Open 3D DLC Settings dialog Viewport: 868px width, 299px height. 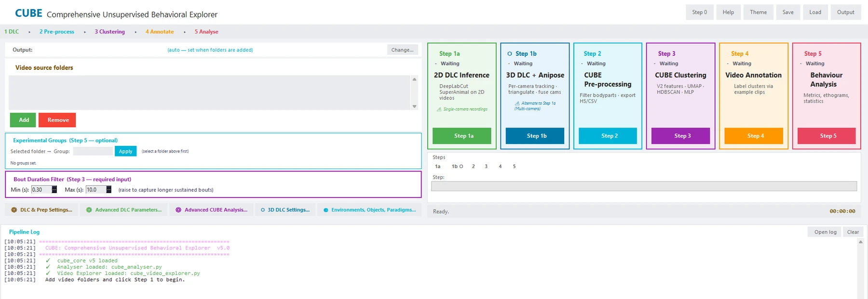pyautogui.click(x=285, y=210)
